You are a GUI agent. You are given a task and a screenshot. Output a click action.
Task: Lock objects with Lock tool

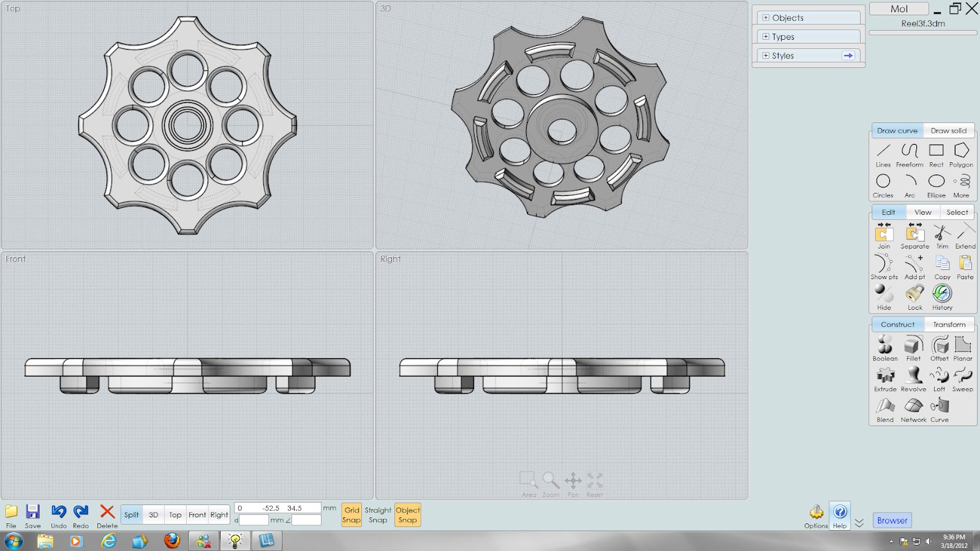915,298
